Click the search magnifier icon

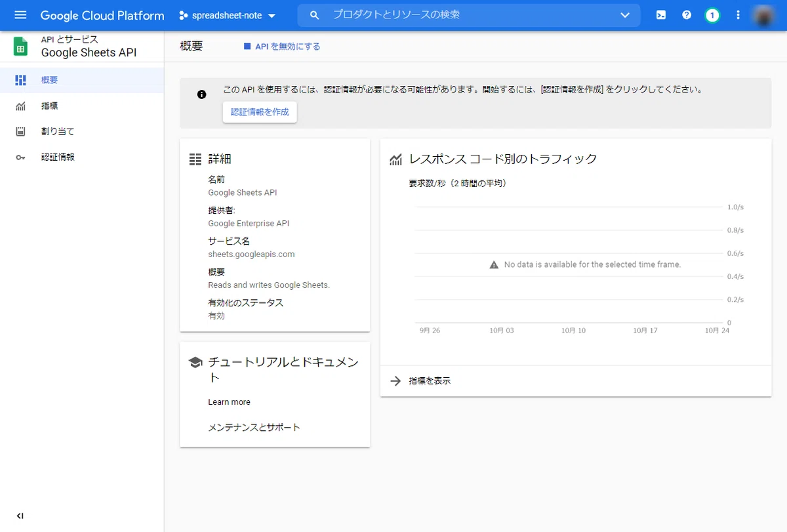point(315,15)
